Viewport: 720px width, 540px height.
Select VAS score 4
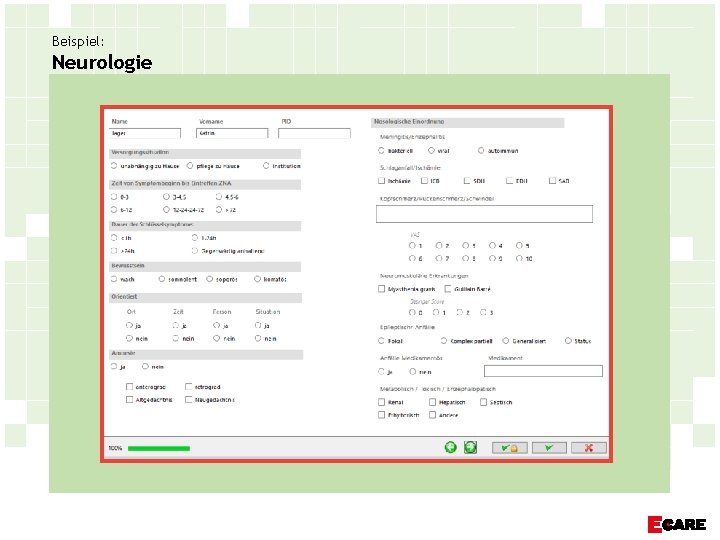[x=492, y=246]
